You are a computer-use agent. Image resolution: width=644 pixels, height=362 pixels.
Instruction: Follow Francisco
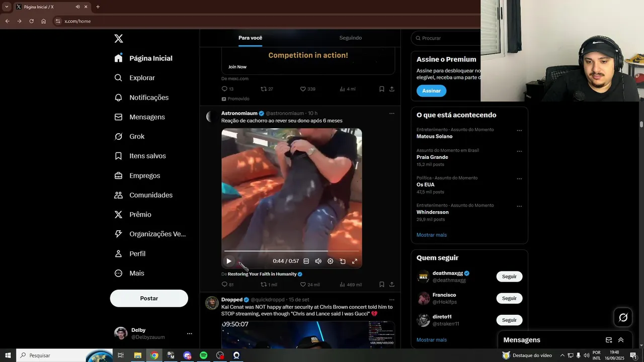[509, 298]
